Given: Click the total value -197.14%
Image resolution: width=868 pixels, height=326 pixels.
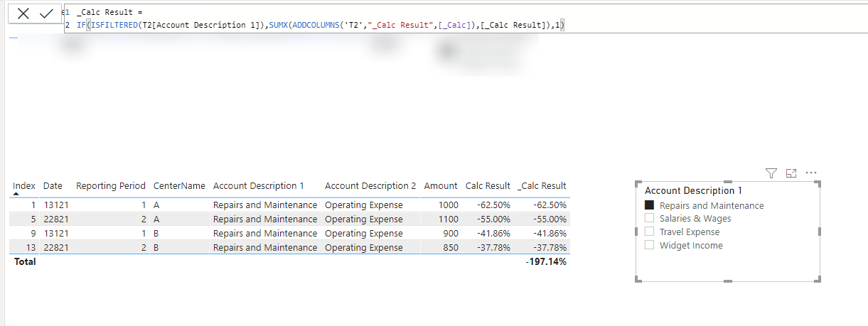Looking at the screenshot, I should (546, 262).
